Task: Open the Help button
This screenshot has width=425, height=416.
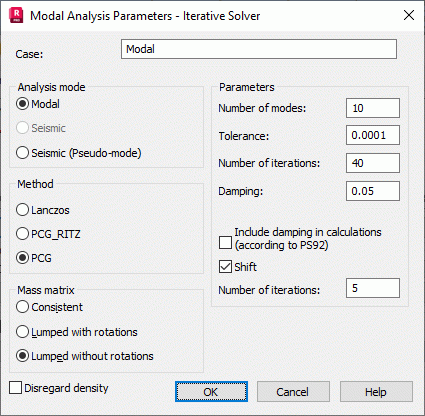Action: [x=376, y=392]
